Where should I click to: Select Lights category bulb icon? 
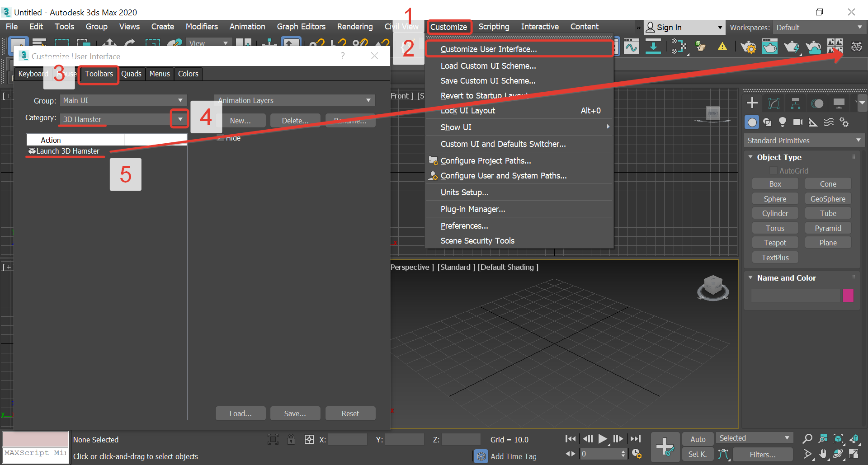[x=783, y=122]
